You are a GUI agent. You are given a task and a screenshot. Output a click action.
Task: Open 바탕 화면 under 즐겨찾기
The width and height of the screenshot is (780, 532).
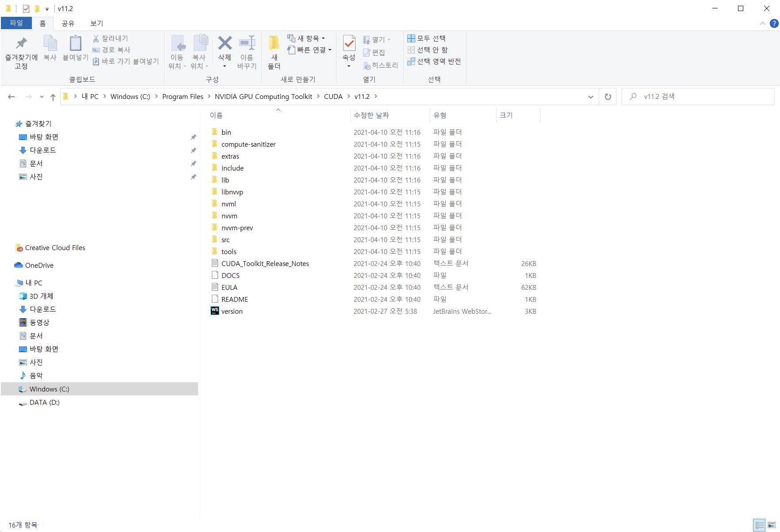[44, 137]
